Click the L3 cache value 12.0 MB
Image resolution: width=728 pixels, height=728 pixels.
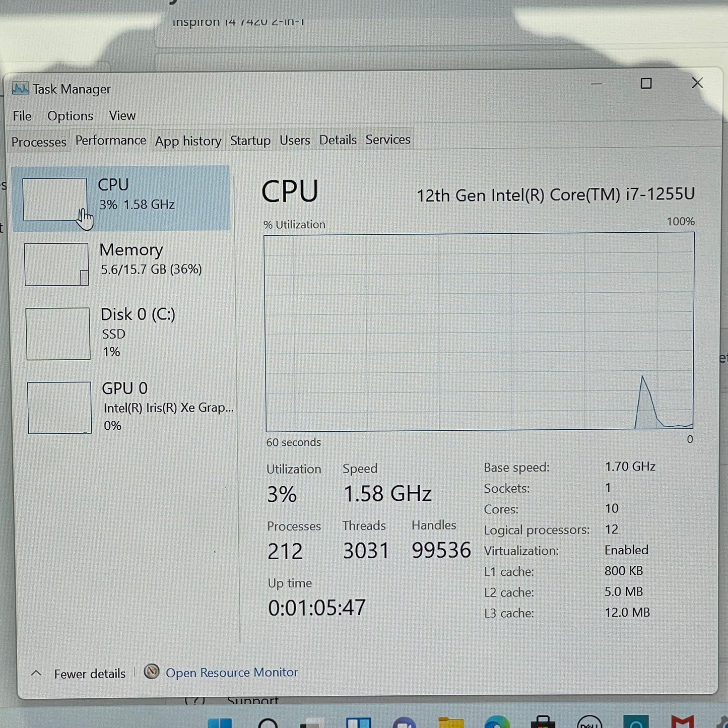(627, 612)
